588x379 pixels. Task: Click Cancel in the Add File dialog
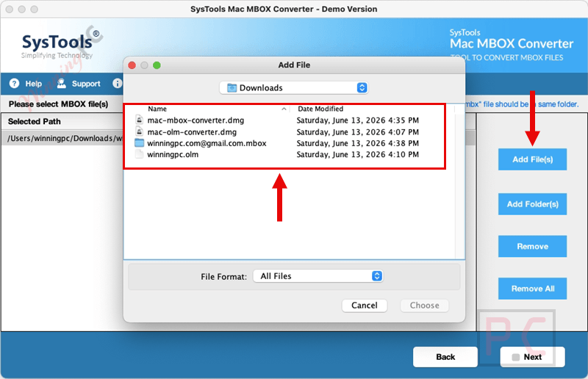tap(364, 305)
